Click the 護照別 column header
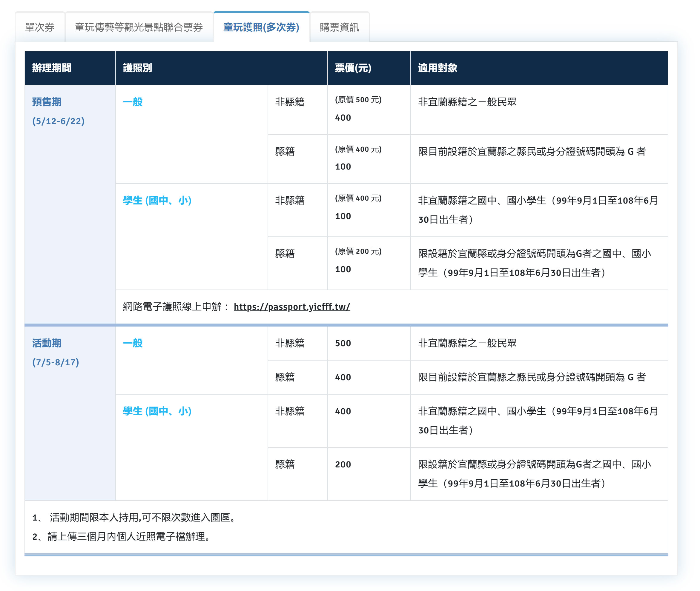700x591 pixels. [x=137, y=68]
